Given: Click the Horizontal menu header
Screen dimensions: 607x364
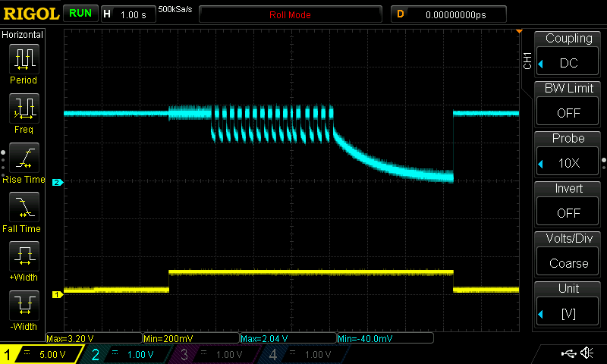Looking at the screenshot, I should click(23, 34).
